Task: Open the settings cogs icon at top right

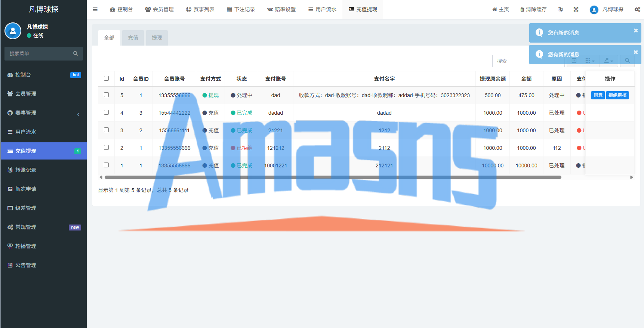Action: tap(637, 9)
